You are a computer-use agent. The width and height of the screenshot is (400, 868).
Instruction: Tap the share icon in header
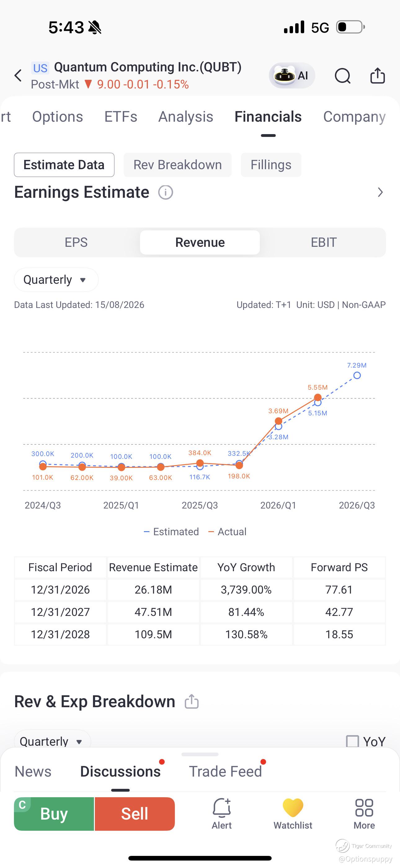(377, 75)
